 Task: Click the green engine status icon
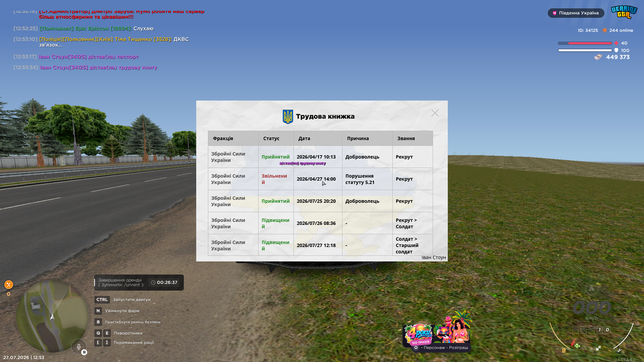[x=577, y=346]
